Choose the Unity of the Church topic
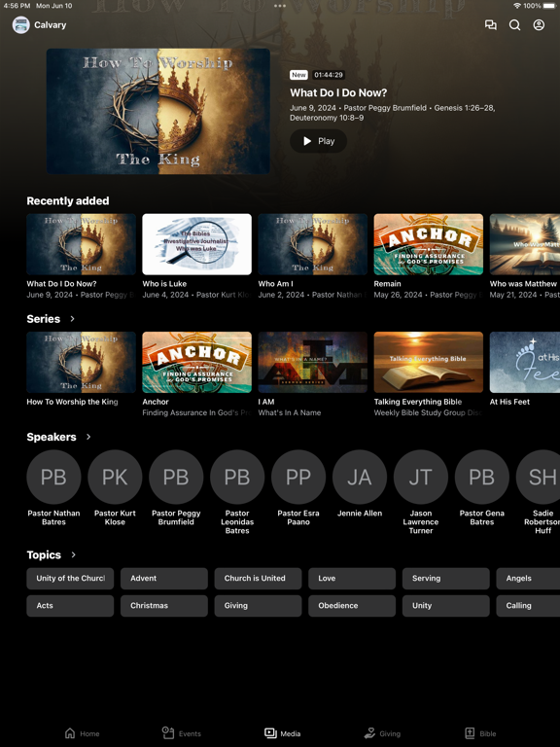The height and width of the screenshot is (747, 560). [70, 579]
